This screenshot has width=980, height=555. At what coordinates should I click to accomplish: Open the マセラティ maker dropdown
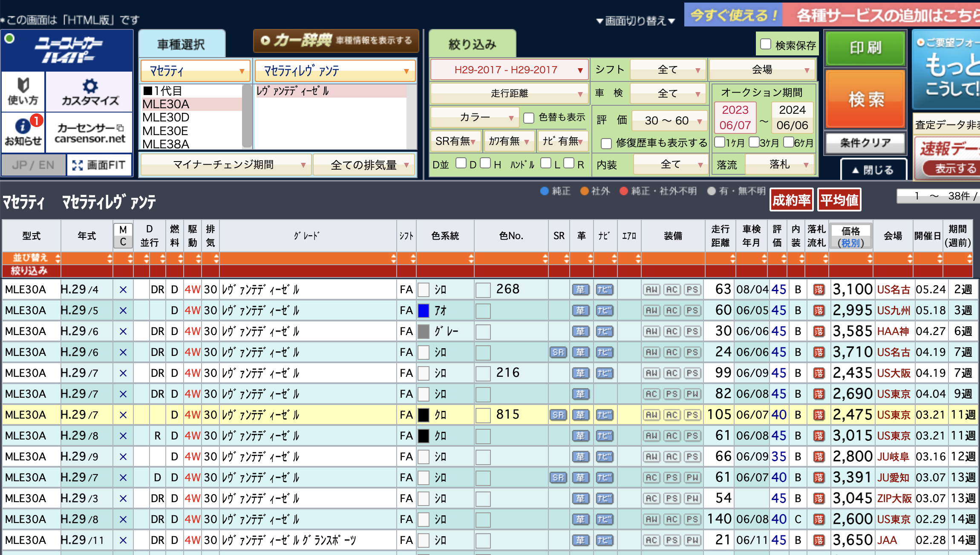195,71
